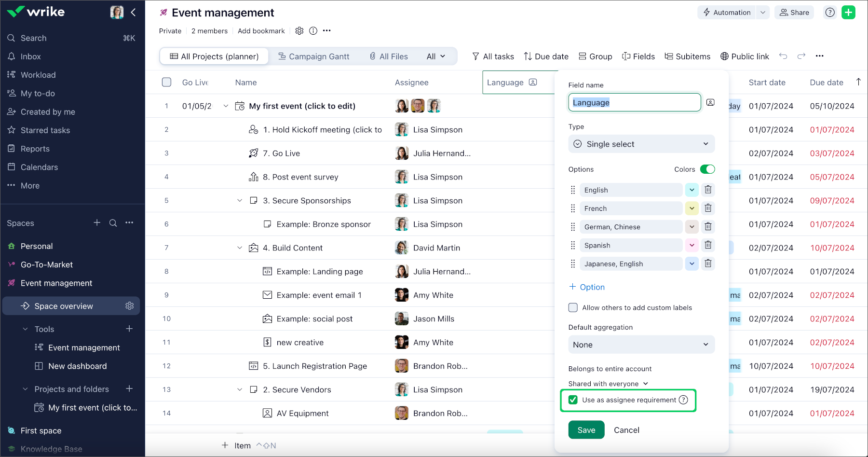This screenshot has height=457, width=868.
Task: Open Reports in the sidebar
Action: tap(34, 148)
